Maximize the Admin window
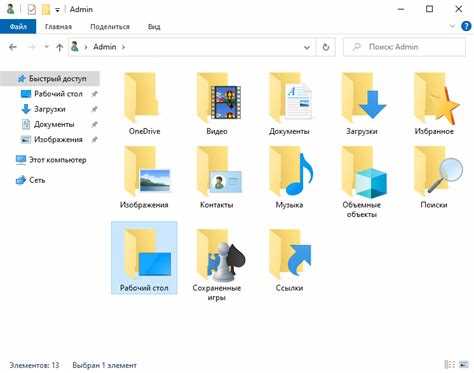474x373 pixels. point(430,9)
